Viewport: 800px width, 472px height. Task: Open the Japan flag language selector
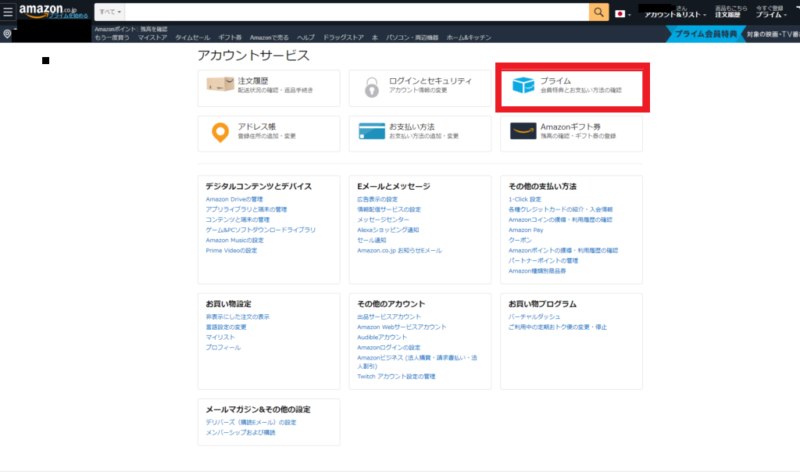click(622, 14)
